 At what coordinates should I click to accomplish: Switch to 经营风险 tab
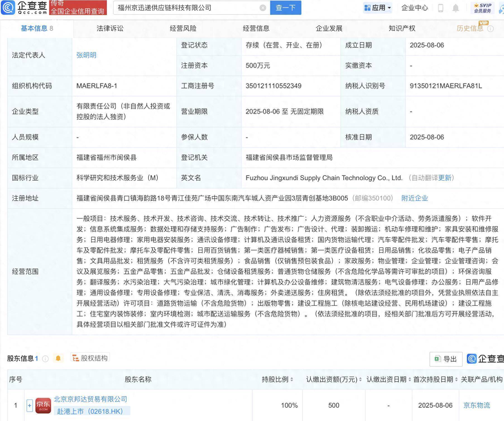[183, 28]
